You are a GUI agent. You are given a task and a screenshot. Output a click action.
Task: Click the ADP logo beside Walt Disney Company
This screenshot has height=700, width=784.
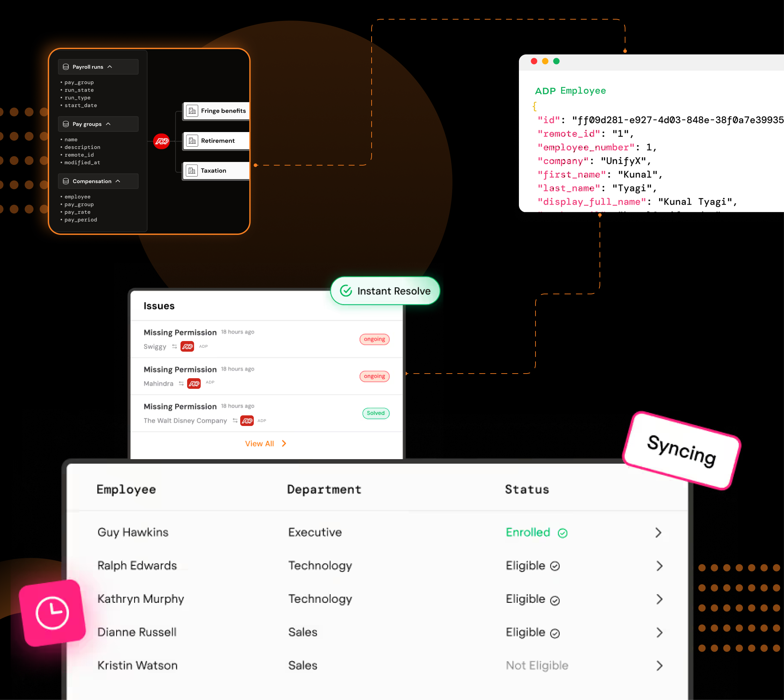pos(247,420)
